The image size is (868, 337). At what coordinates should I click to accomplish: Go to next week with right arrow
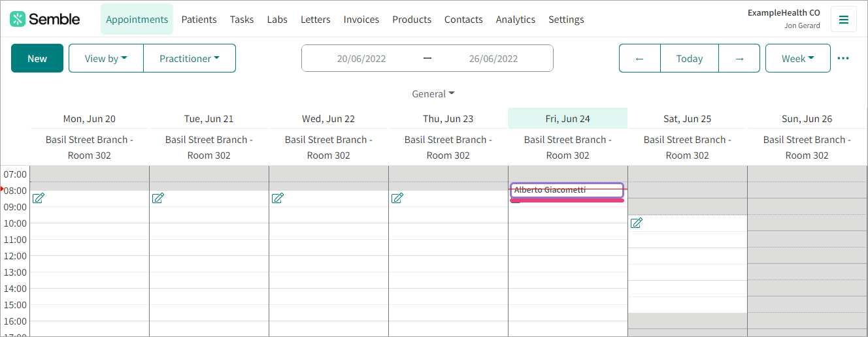739,58
